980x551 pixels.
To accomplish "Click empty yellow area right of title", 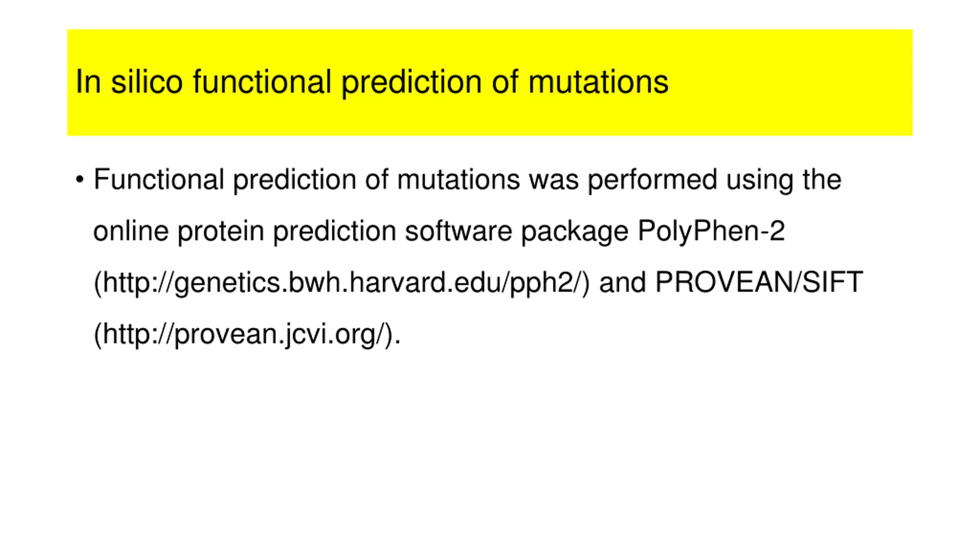I will [792, 82].
